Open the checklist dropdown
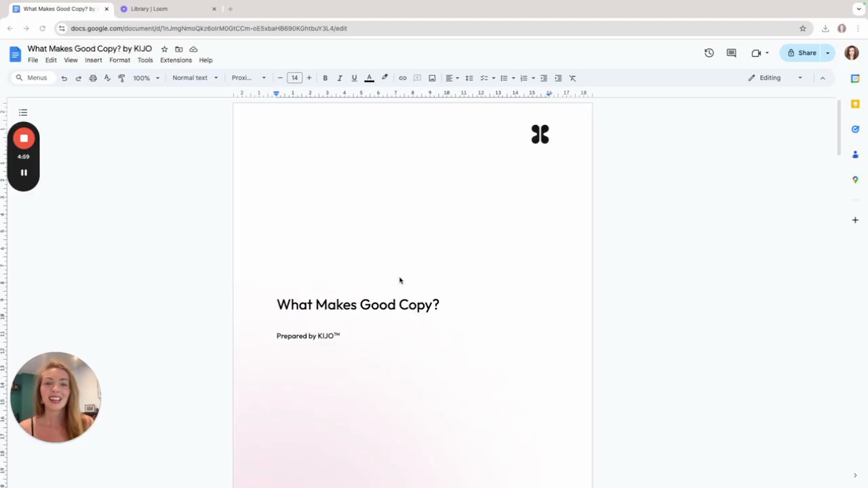 coord(488,78)
